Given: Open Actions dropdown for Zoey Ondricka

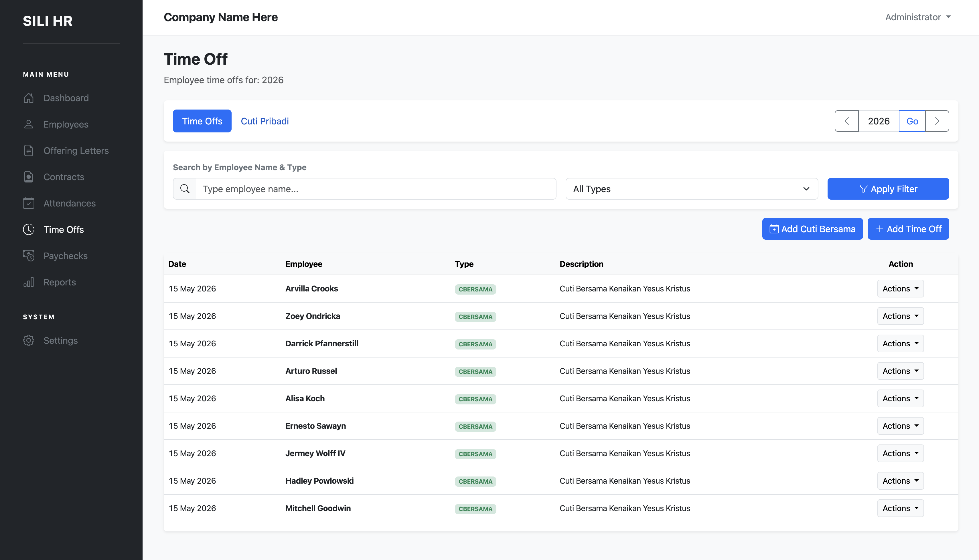Looking at the screenshot, I should coord(901,316).
